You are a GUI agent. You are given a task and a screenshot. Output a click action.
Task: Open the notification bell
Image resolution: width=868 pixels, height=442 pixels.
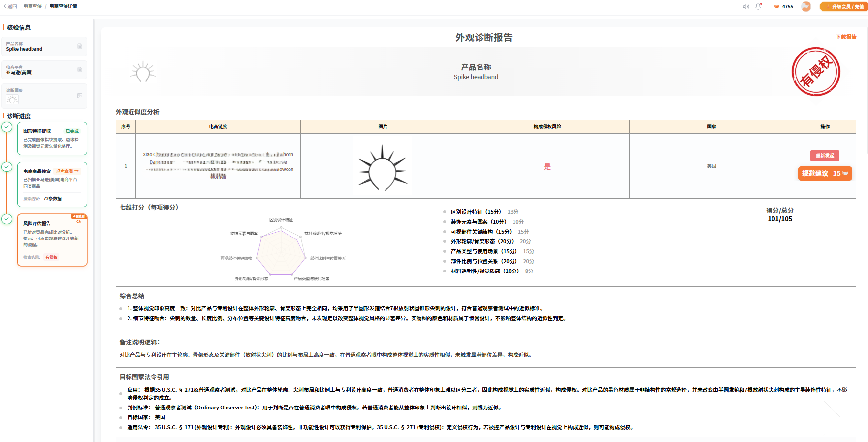pos(758,6)
